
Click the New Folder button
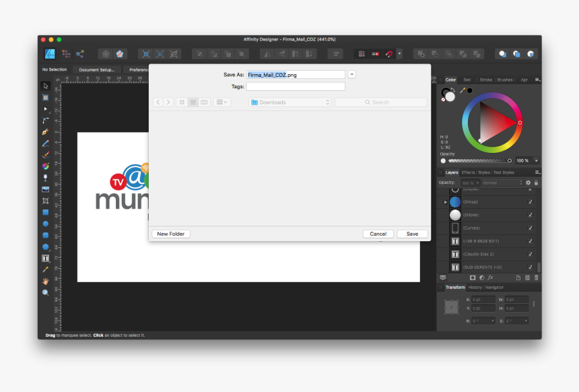coord(171,234)
